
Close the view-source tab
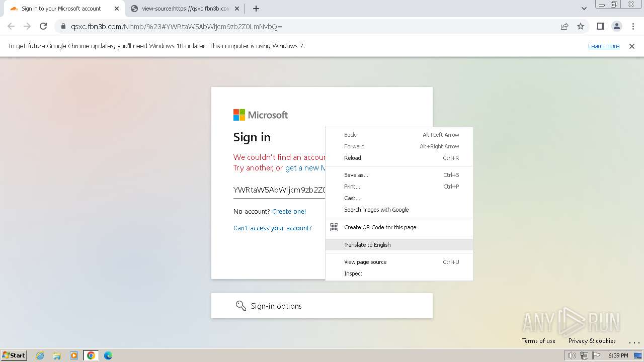pos(237,9)
